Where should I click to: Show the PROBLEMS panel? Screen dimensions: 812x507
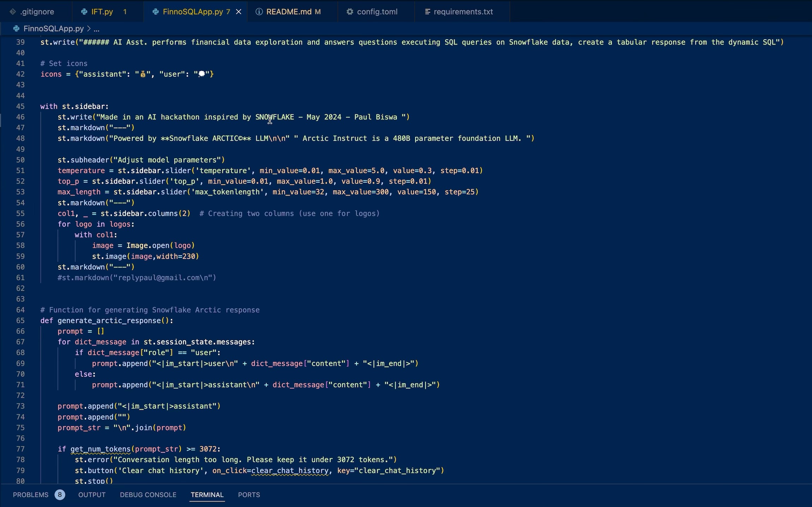(31, 495)
